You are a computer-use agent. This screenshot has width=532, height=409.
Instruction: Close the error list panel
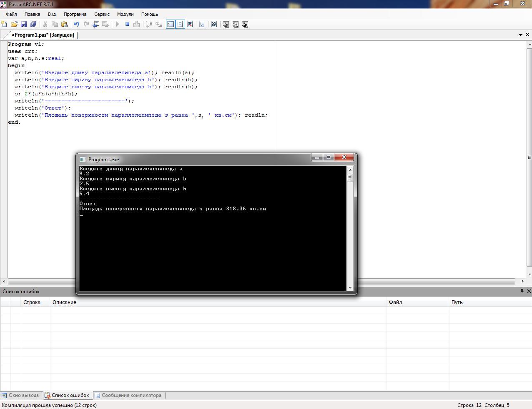tap(529, 291)
